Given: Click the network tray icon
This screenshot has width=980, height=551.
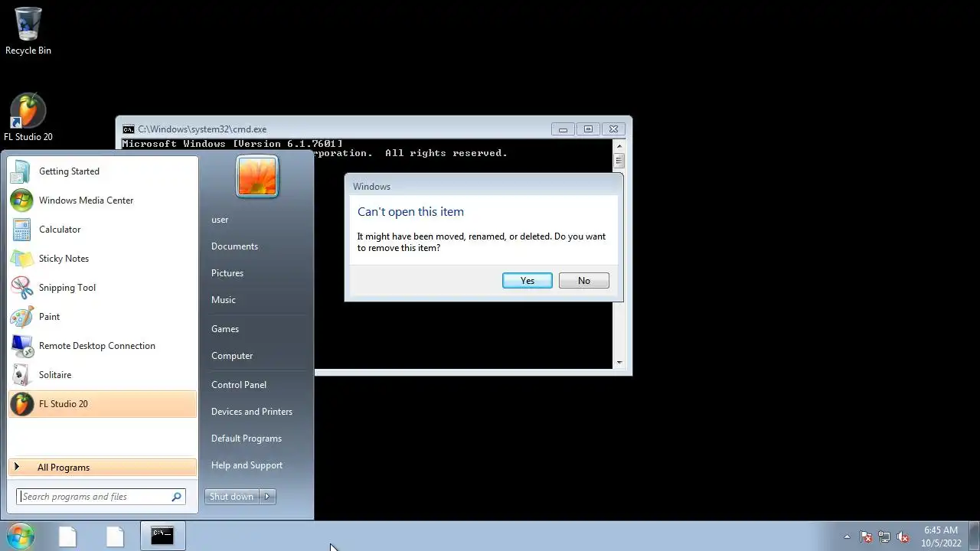Looking at the screenshot, I should click(884, 537).
